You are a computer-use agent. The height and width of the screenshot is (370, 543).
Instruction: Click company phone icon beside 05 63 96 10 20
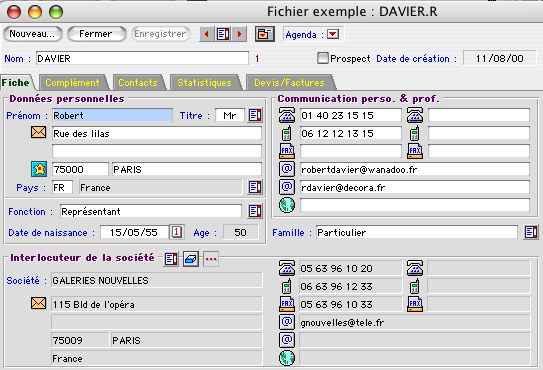tap(287, 268)
